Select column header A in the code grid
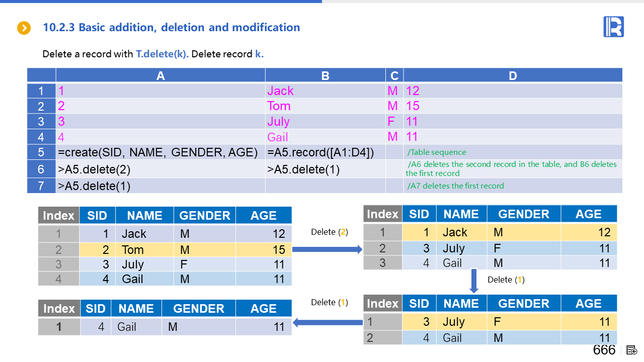This screenshot has height=362, width=644. 160,75
